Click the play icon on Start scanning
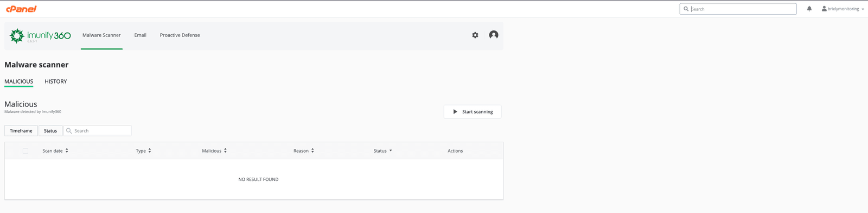Viewport: 868px width, 213px height. [x=455, y=112]
